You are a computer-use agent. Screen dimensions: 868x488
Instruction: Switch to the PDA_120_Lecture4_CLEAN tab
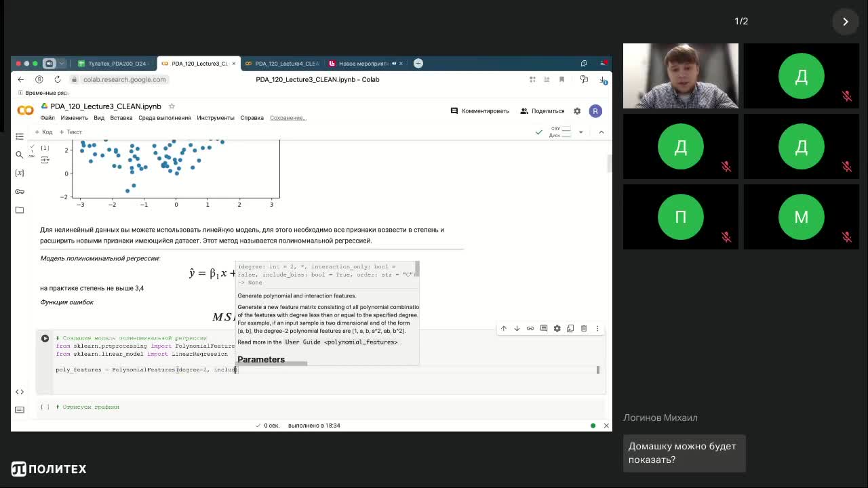(x=281, y=63)
